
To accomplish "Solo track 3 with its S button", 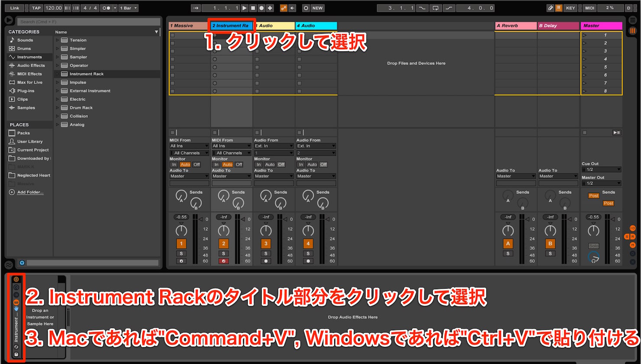I will point(266,254).
